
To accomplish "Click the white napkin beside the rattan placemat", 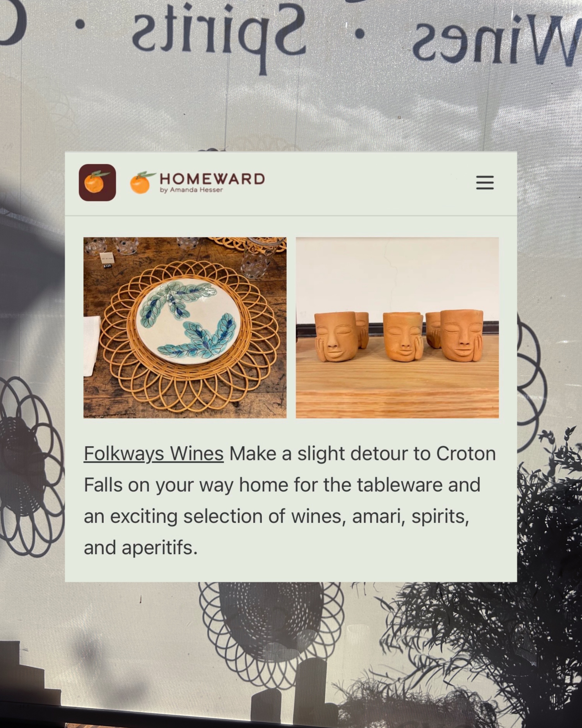I will coord(92,346).
